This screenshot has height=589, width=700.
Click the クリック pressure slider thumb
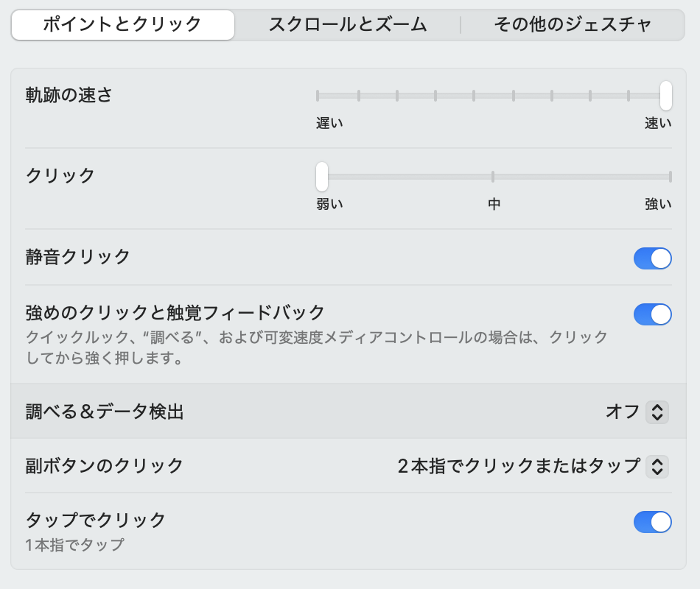(x=322, y=177)
